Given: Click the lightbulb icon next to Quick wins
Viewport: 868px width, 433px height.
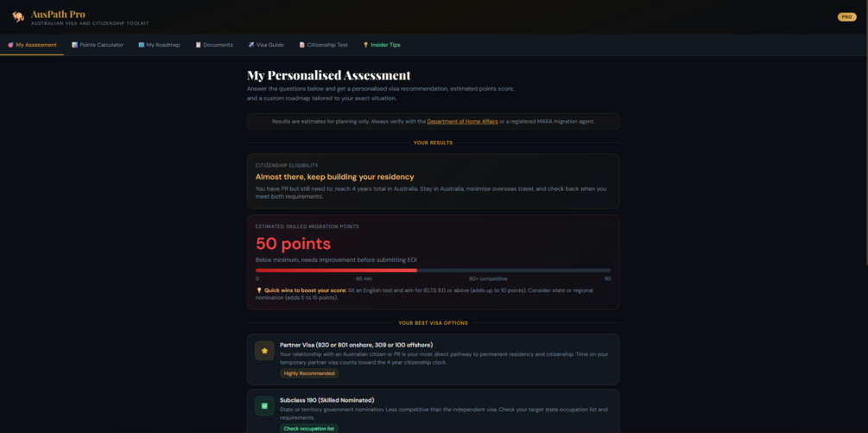Looking at the screenshot, I should [x=258, y=290].
